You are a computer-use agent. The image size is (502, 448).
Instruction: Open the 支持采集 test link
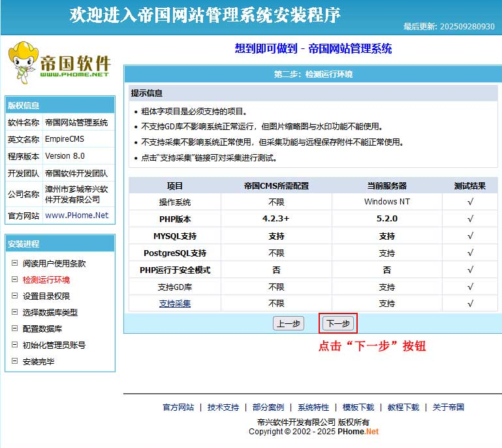pos(175,303)
